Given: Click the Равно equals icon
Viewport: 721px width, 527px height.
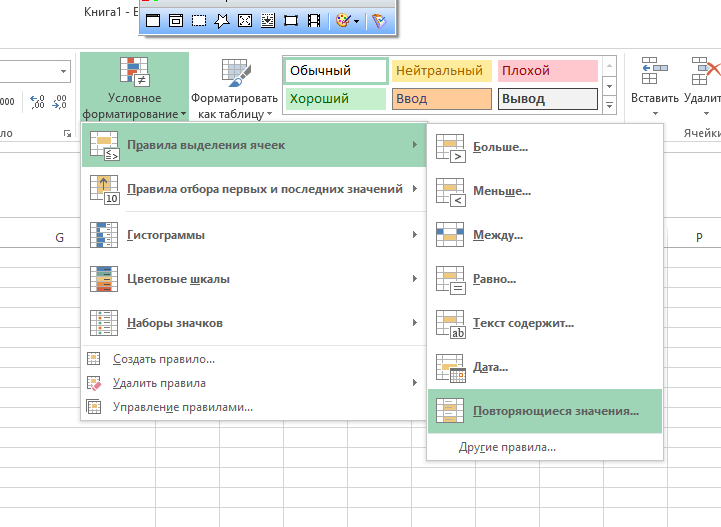Looking at the screenshot, I should click(451, 280).
